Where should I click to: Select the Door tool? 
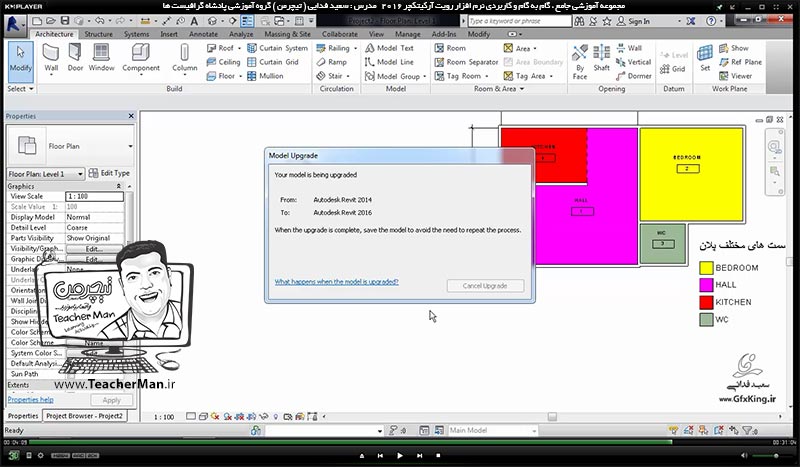coord(75,58)
